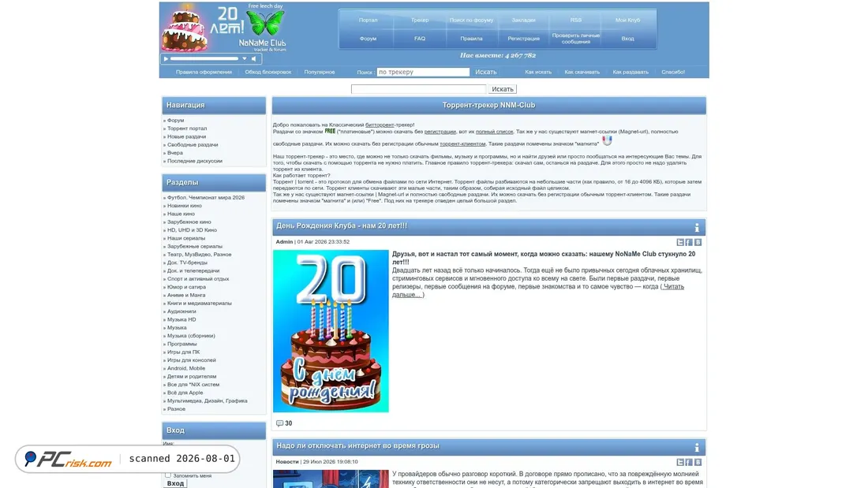Open the 20th birthday cake image
The height and width of the screenshot is (488, 868).
331,331
